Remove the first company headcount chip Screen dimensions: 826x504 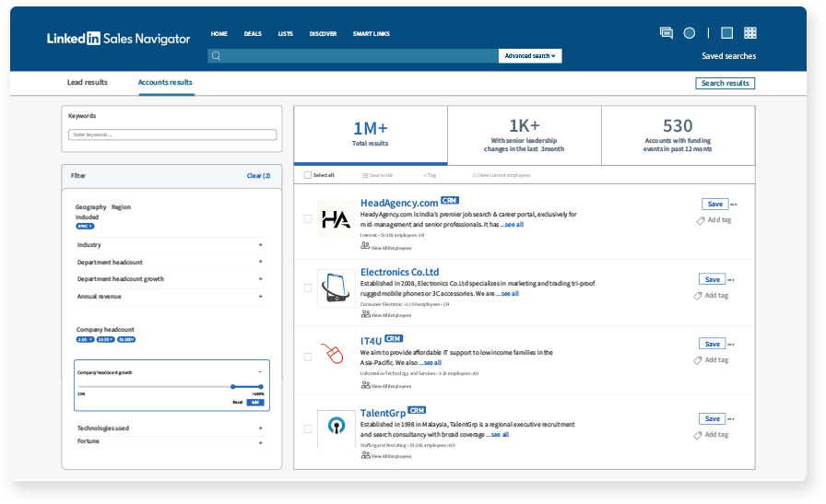click(x=91, y=340)
